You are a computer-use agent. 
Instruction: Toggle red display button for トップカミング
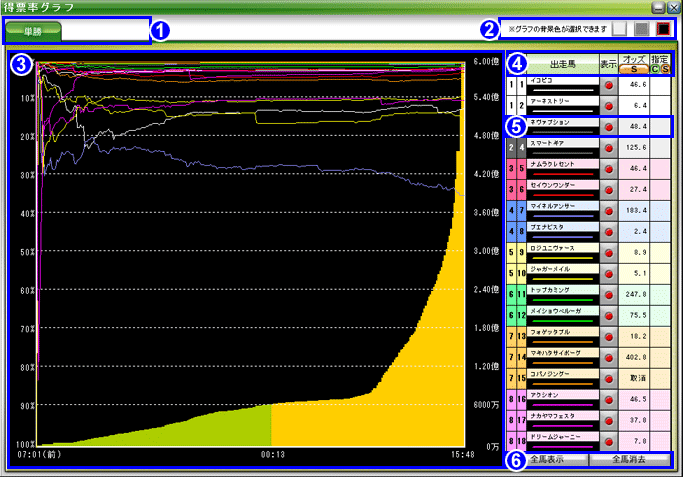point(609,295)
